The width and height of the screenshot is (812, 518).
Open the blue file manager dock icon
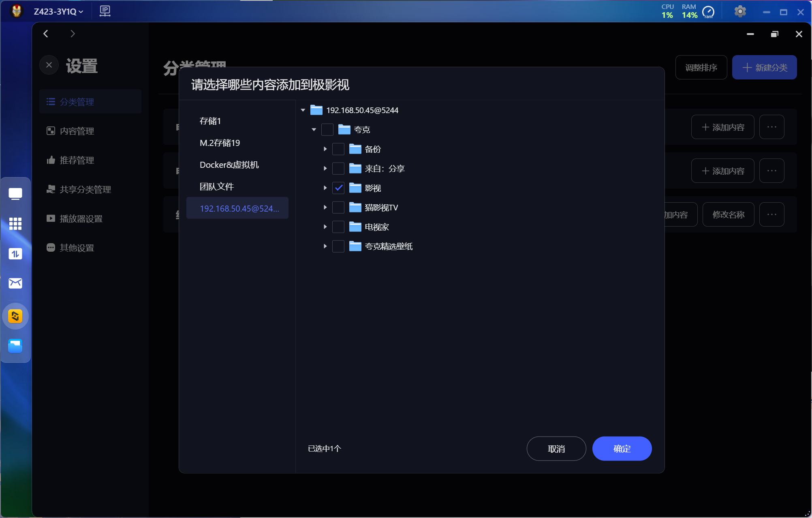click(15, 346)
